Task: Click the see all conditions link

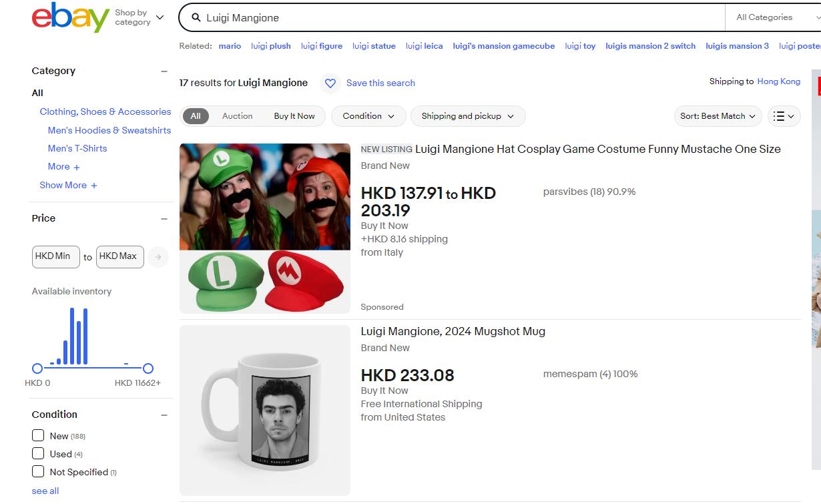Action: (x=45, y=491)
